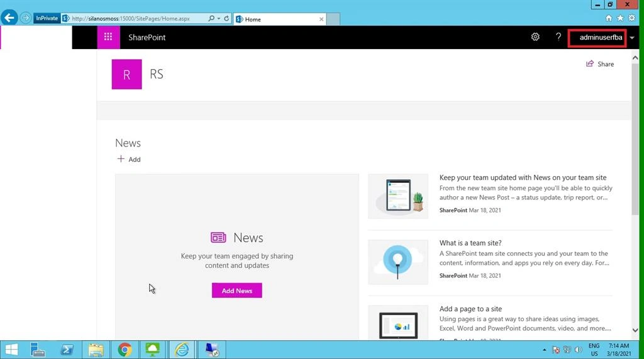
Task: Open the 'Add a page to a site' article
Action: (470, 309)
